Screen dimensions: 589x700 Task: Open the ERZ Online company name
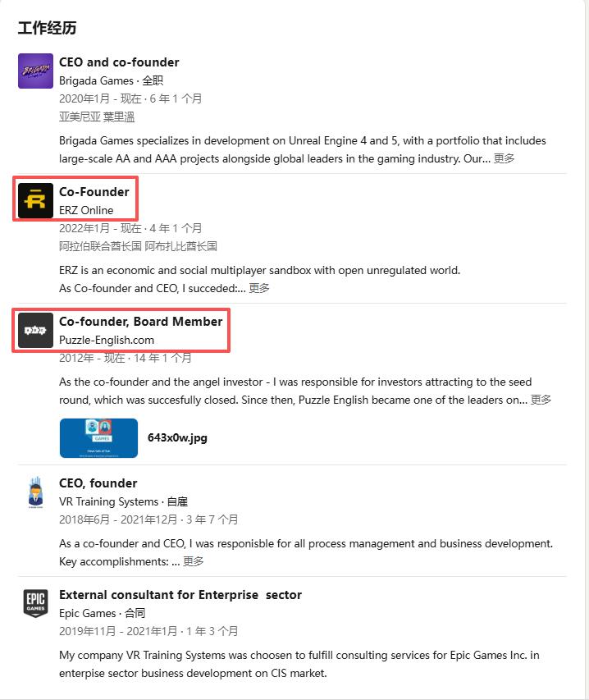(86, 210)
